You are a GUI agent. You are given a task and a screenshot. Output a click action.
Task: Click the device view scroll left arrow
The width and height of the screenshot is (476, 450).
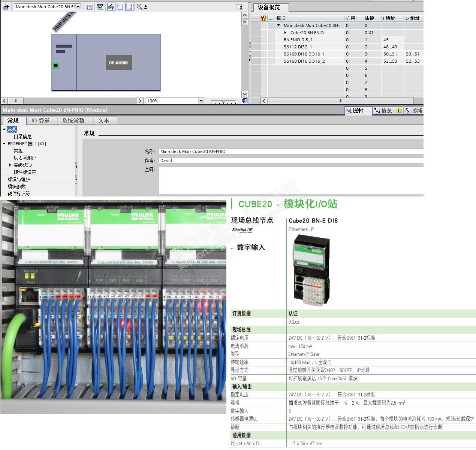tap(4, 101)
